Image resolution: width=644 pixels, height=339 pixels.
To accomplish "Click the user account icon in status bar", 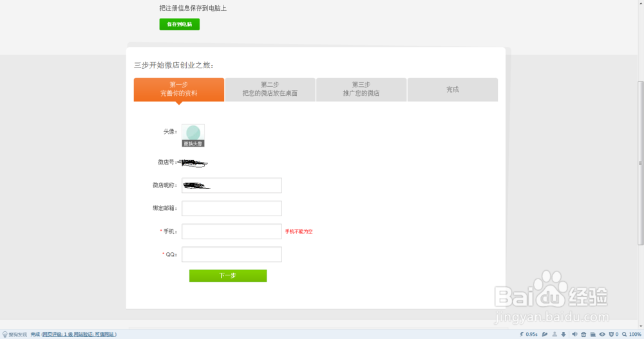I will click(x=554, y=334).
